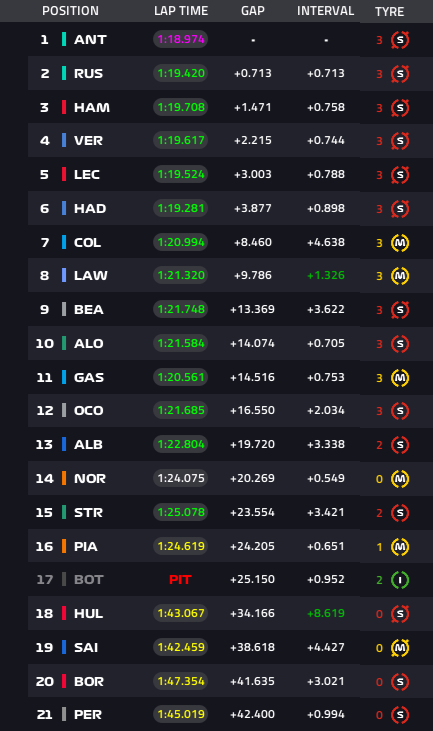Click NOR's orange team color bar
Viewport: 433px width, 731px height.
64,478
